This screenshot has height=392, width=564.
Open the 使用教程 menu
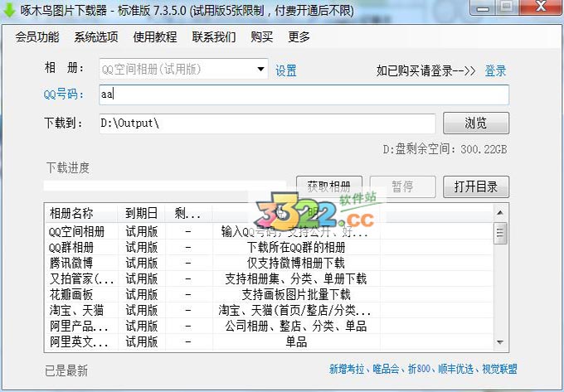point(155,36)
